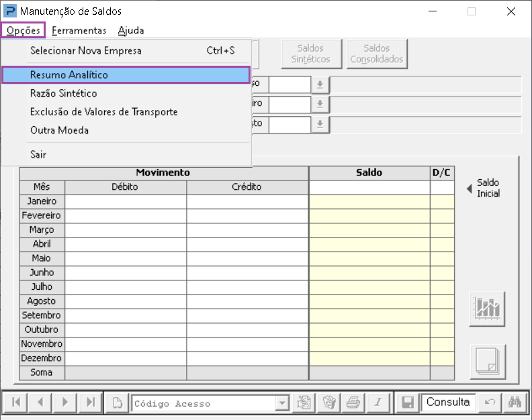Click the Saldos Sintéticos button

pos(311,54)
